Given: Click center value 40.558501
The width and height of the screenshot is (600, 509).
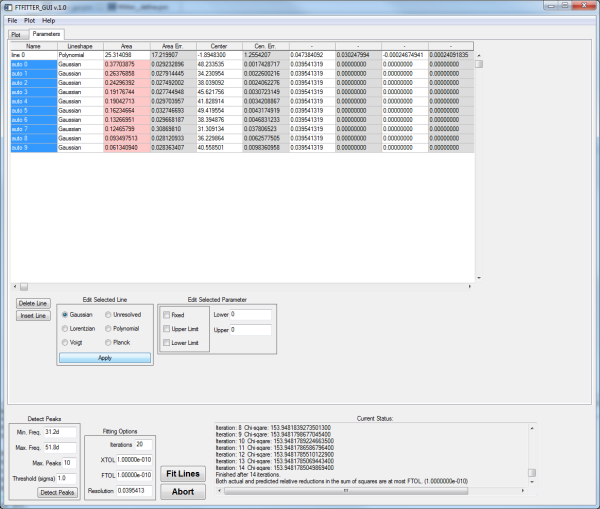Looking at the screenshot, I should pos(219,148).
